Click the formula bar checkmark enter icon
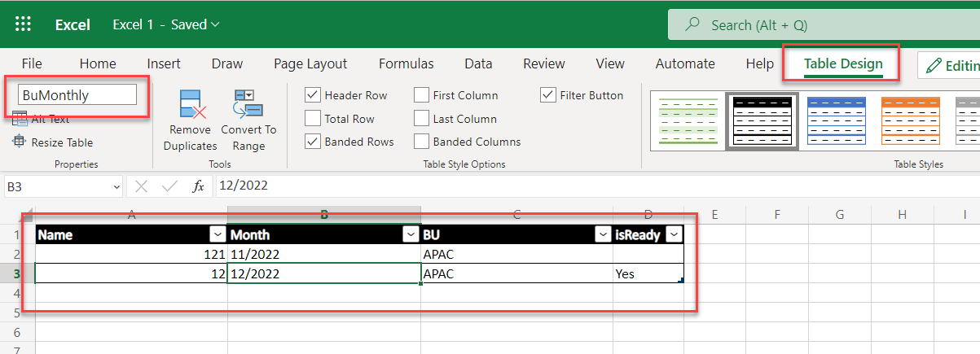The height and width of the screenshot is (354, 980). pyautogui.click(x=169, y=186)
